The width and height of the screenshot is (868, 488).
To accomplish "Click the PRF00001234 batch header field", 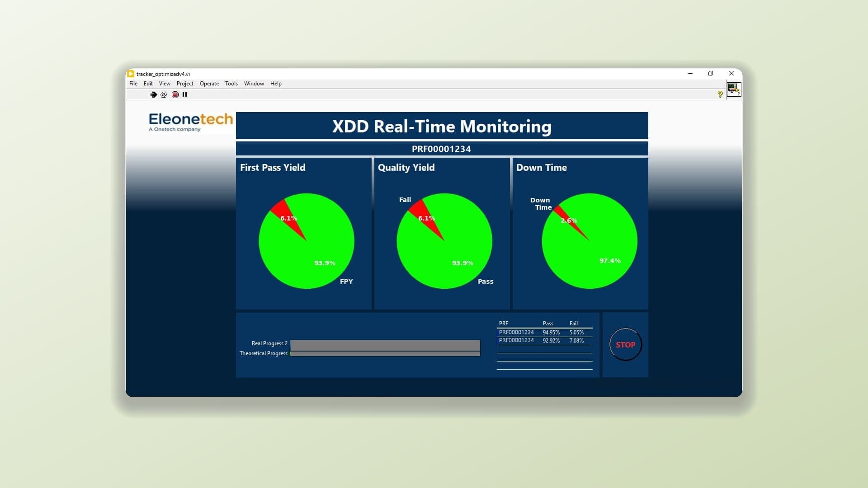I will point(442,149).
